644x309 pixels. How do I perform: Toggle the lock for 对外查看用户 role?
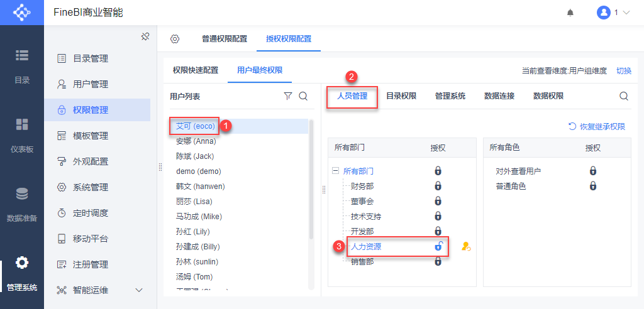592,171
